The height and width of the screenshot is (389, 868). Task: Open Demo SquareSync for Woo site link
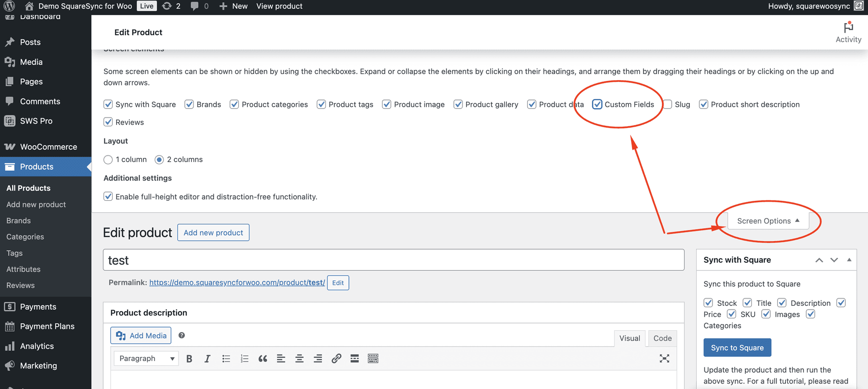click(x=79, y=6)
